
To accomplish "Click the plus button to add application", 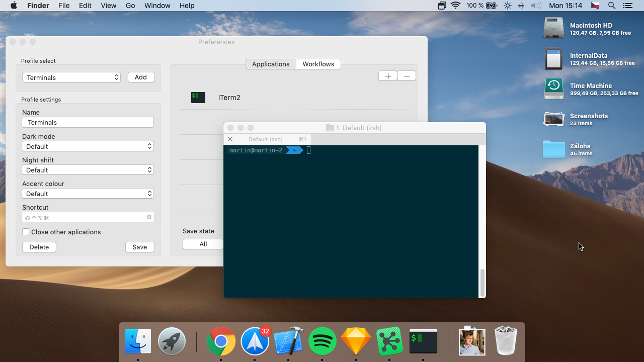I will pyautogui.click(x=387, y=76).
